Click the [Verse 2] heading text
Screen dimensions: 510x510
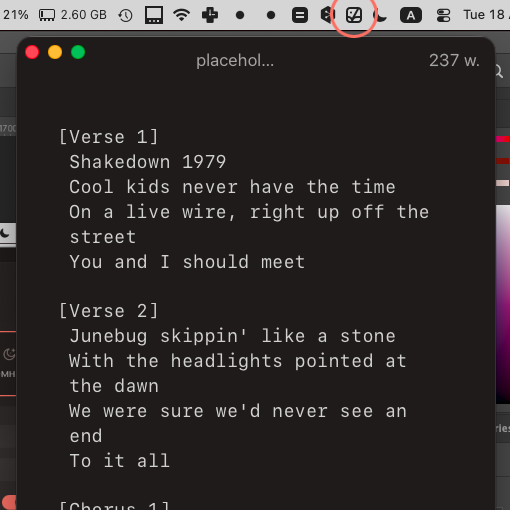109,311
